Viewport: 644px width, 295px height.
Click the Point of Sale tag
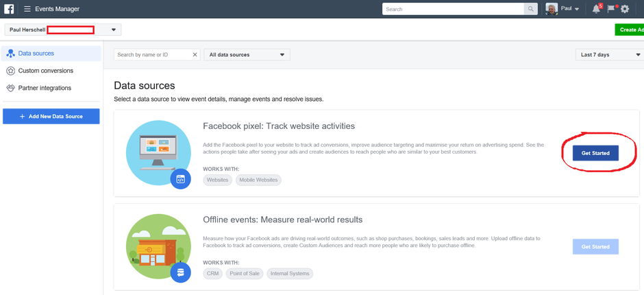click(x=245, y=274)
